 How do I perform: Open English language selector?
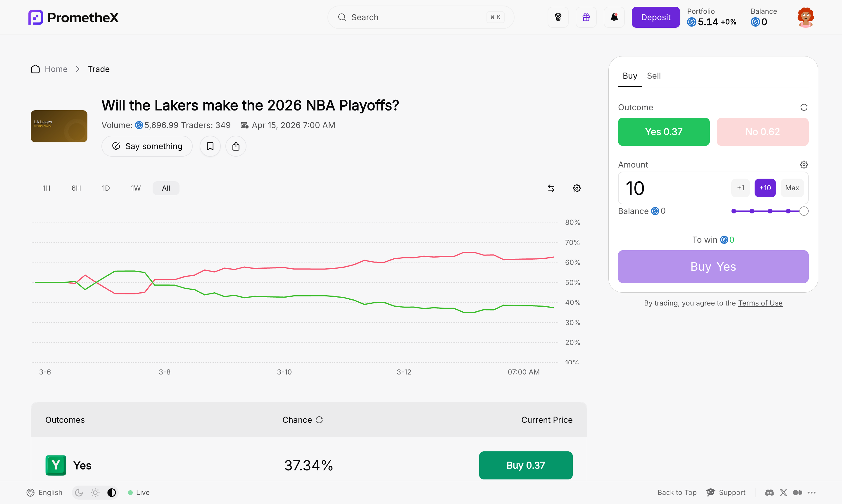point(44,493)
